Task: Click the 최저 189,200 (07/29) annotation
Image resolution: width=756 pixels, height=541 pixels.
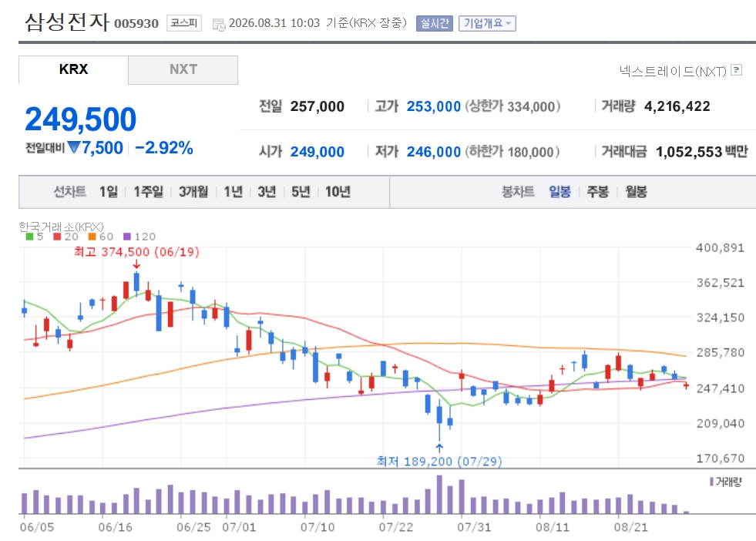Action: 439,462
